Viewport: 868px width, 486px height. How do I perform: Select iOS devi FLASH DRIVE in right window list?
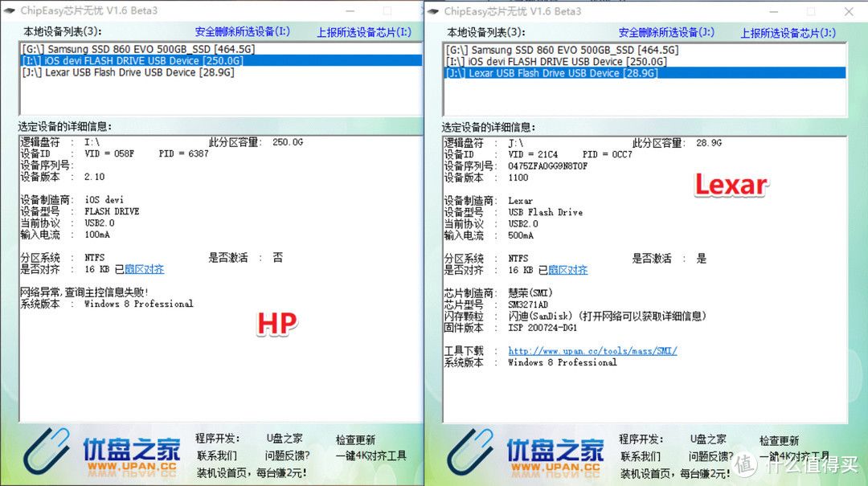pos(645,61)
